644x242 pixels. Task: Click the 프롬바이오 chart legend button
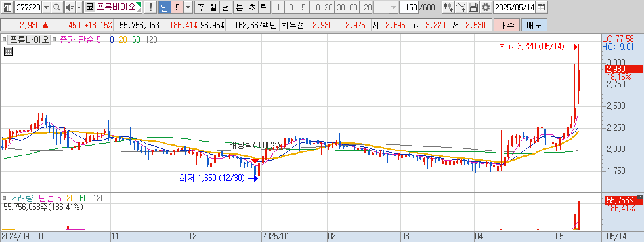(29, 40)
